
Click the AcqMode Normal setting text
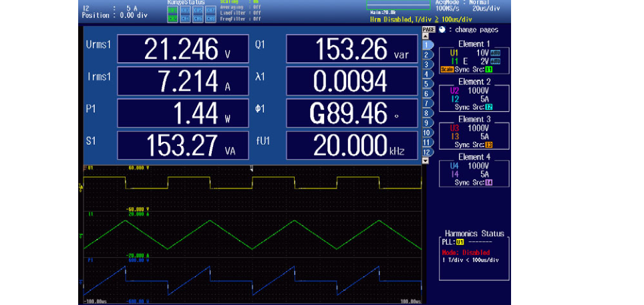pos(462,2)
